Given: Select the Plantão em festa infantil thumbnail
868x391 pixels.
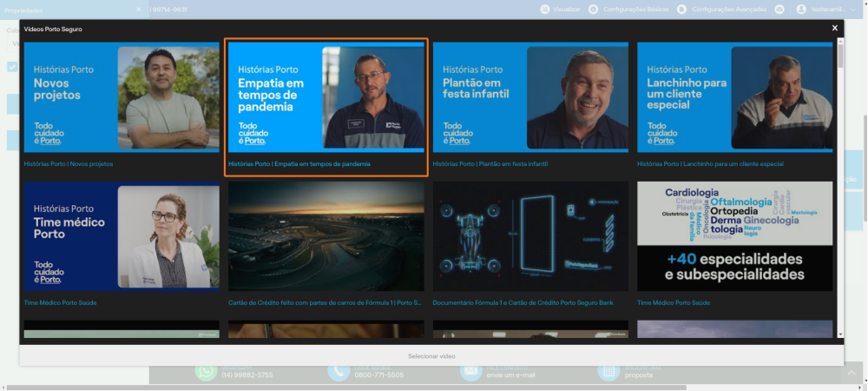Looking at the screenshot, I should [530, 97].
